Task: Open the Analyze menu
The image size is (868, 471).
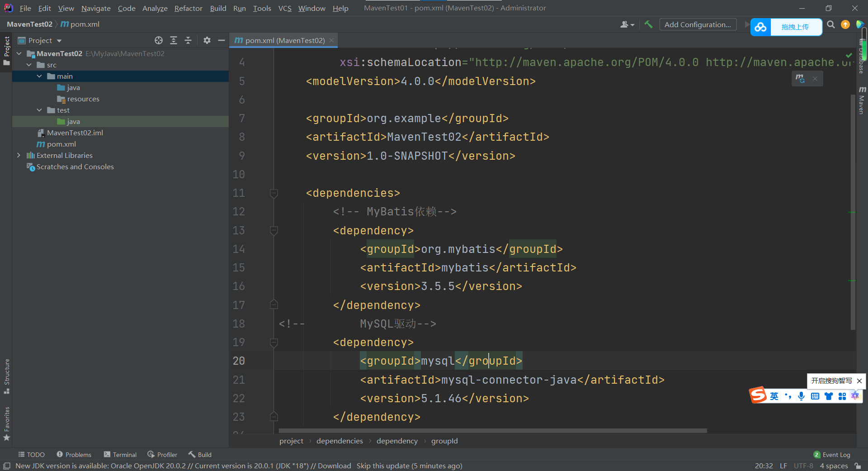Action: pyautogui.click(x=155, y=8)
